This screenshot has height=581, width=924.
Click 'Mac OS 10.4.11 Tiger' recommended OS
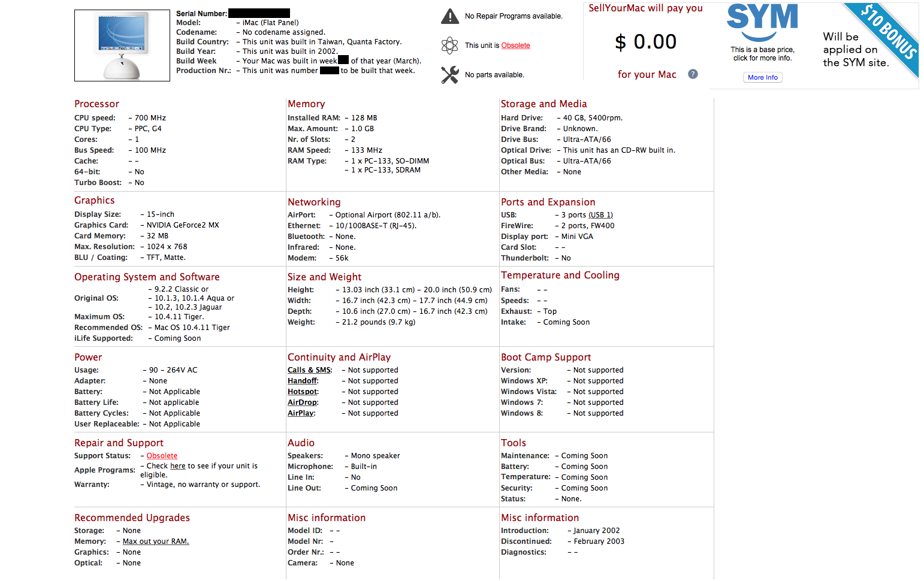(x=192, y=328)
